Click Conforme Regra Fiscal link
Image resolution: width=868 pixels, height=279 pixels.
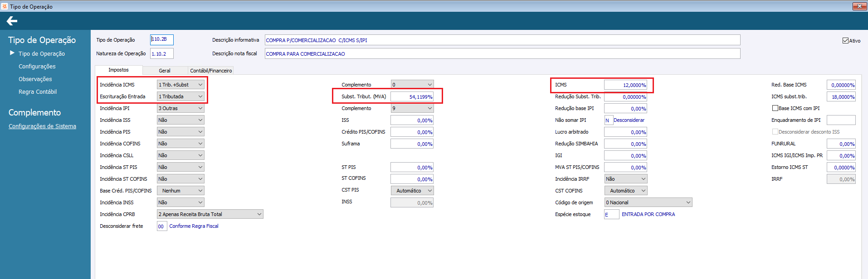[194, 226]
